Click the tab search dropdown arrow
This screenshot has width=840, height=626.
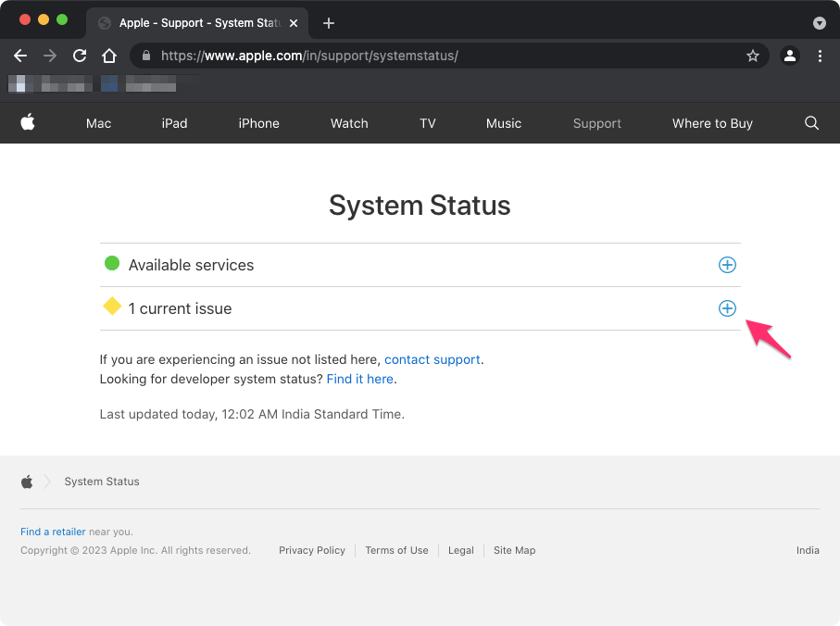pyautogui.click(x=819, y=23)
